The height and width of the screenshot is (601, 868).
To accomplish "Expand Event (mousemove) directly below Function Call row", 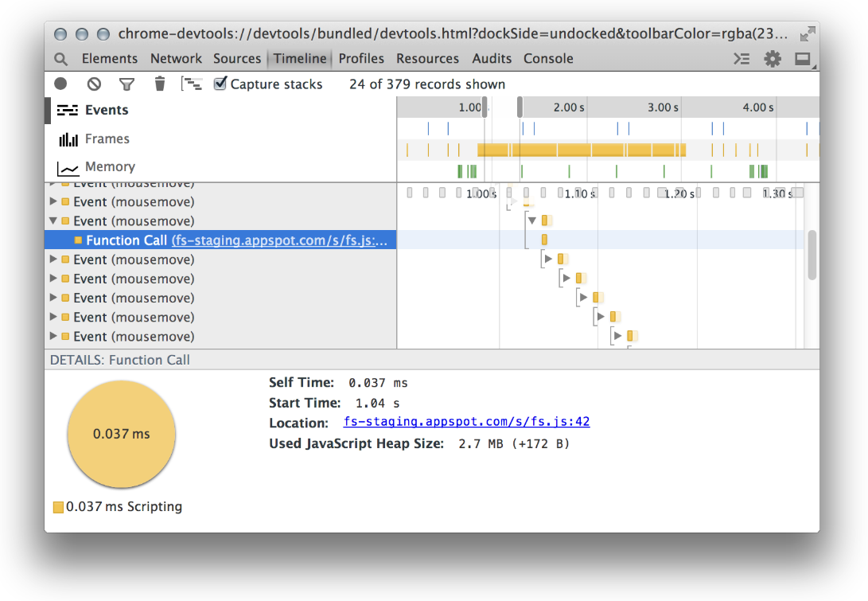I will coord(53,260).
